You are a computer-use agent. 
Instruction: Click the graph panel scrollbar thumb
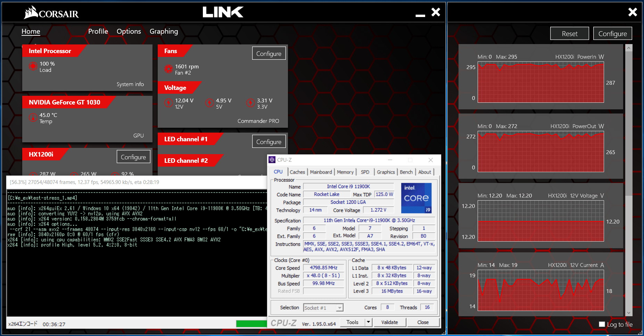[x=628, y=123]
